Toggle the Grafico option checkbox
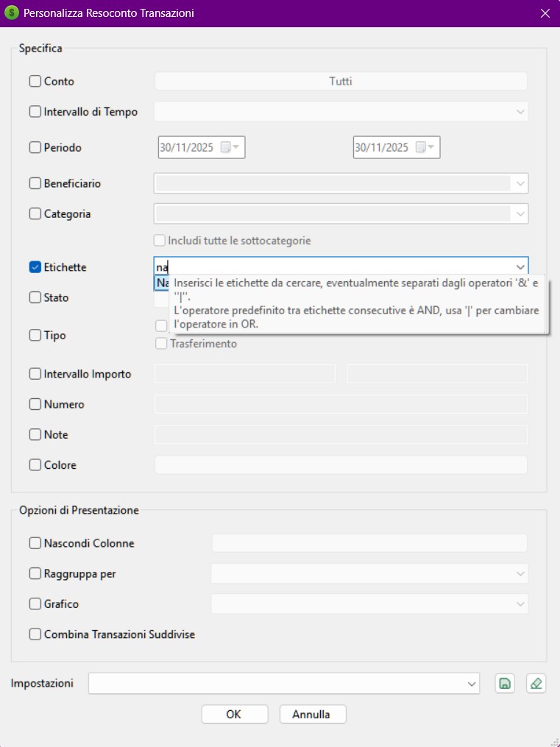 [x=35, y=603]
